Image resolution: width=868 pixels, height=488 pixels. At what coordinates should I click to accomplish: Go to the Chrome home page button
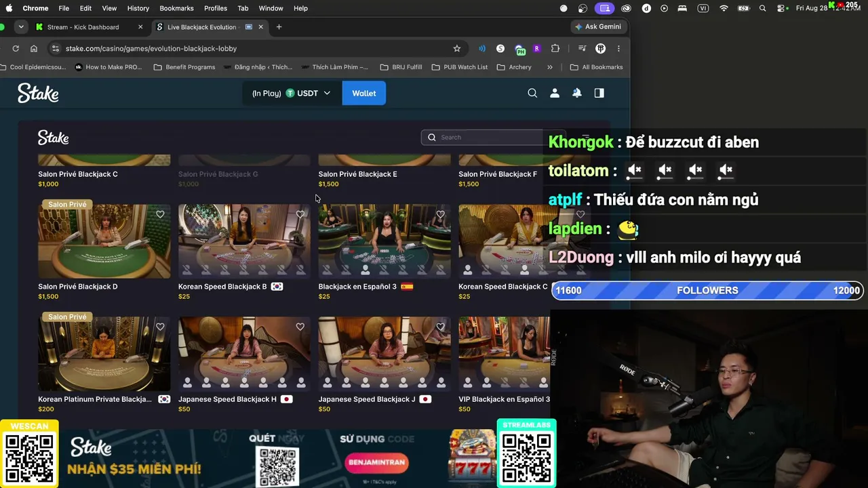(34, 49)
